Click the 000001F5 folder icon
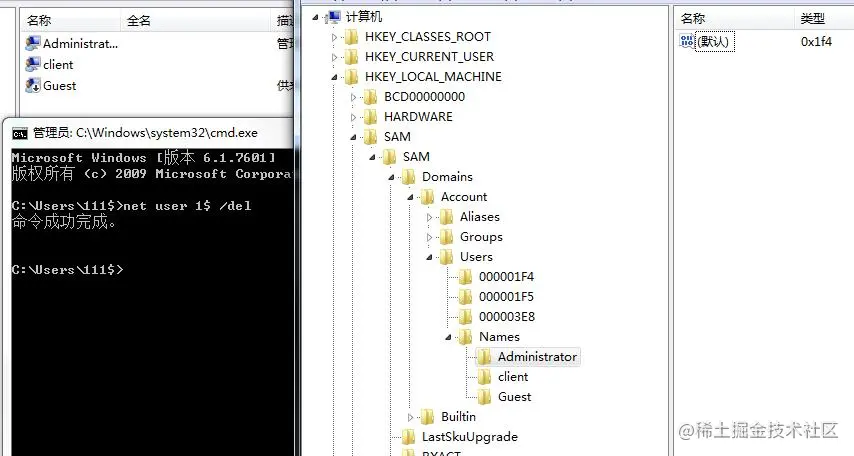The image size is (854, 456). 466,297
